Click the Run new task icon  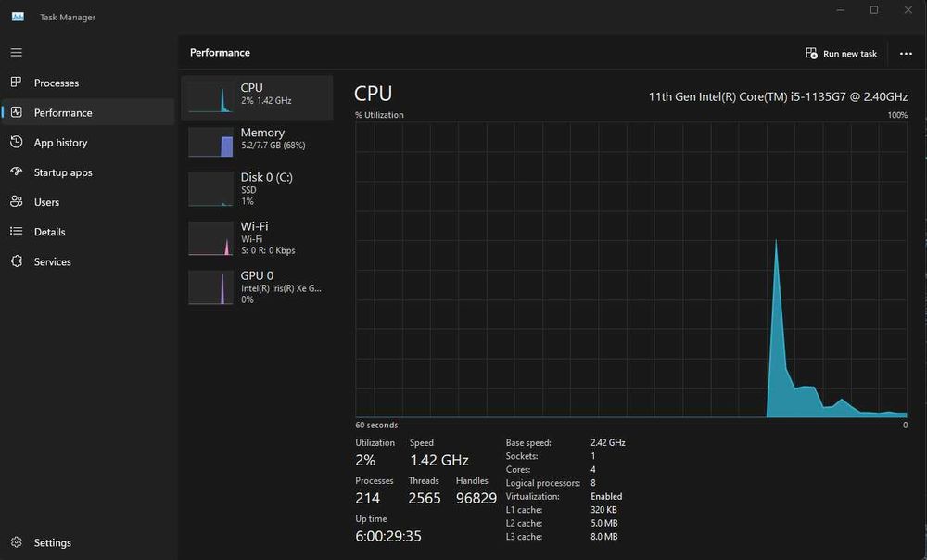pyautogui.click(x=811, y=53)
